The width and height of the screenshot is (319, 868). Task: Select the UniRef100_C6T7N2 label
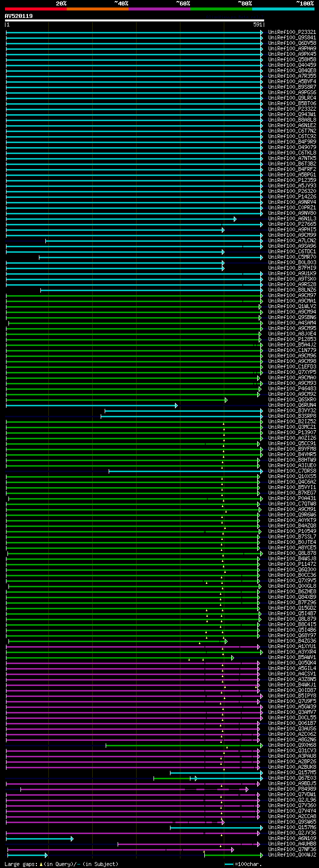[x=292, y=131]
